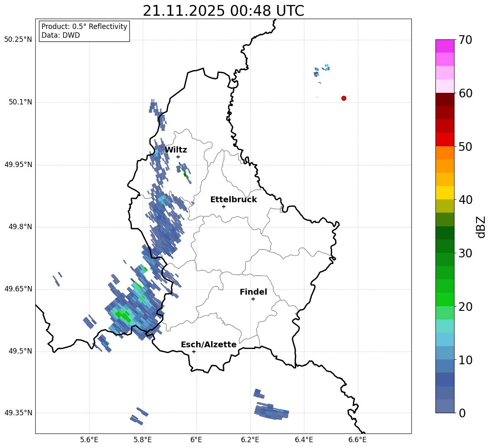
Task: Click the 6.2°E longitude label
Action: [250, 440]
